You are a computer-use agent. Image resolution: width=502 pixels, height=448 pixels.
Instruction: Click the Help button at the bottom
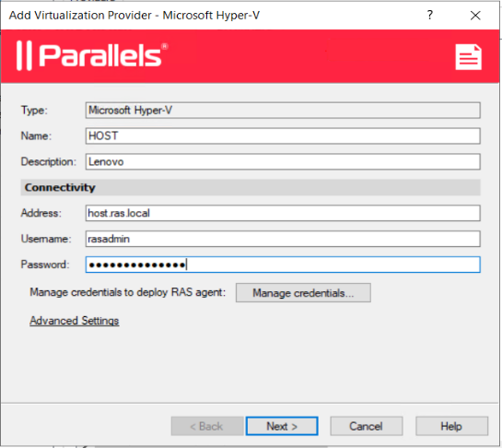tap(451, 426)
